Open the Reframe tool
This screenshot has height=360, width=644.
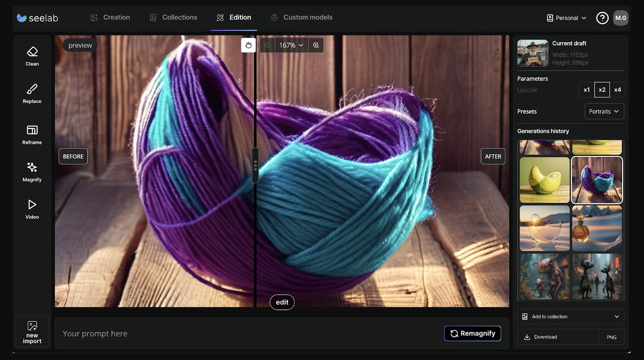click(x=32, y=134)
